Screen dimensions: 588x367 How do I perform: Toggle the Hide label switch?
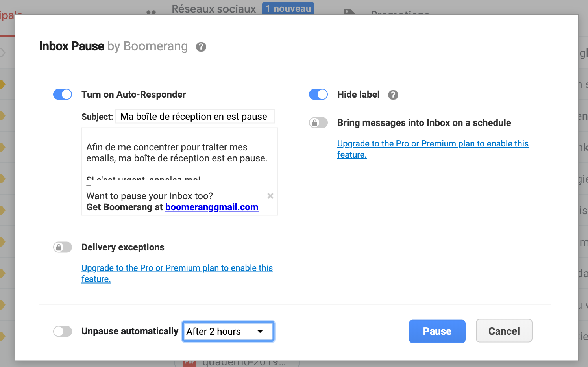pos(318,95)
